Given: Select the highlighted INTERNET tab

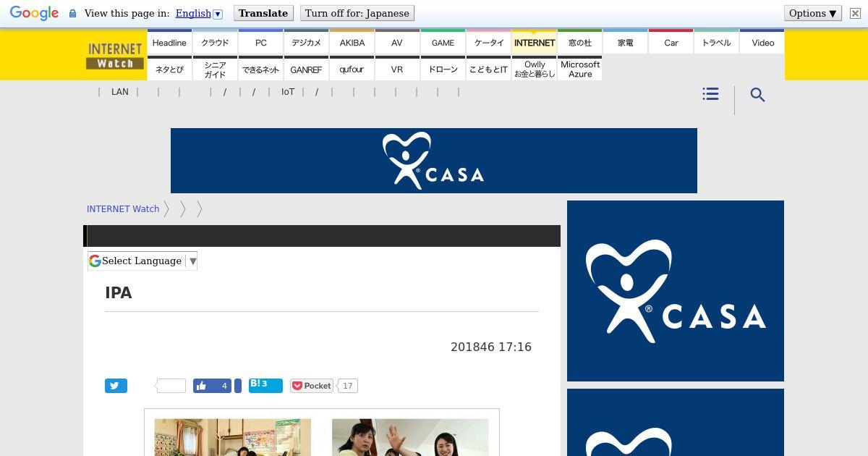Looking at the screenshot, I should 535,42.
